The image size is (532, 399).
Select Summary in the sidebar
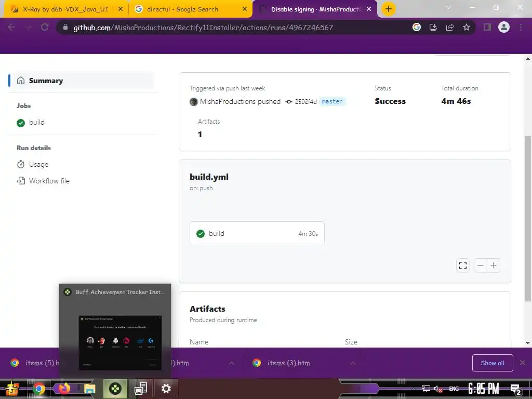[x=82, y=81]
